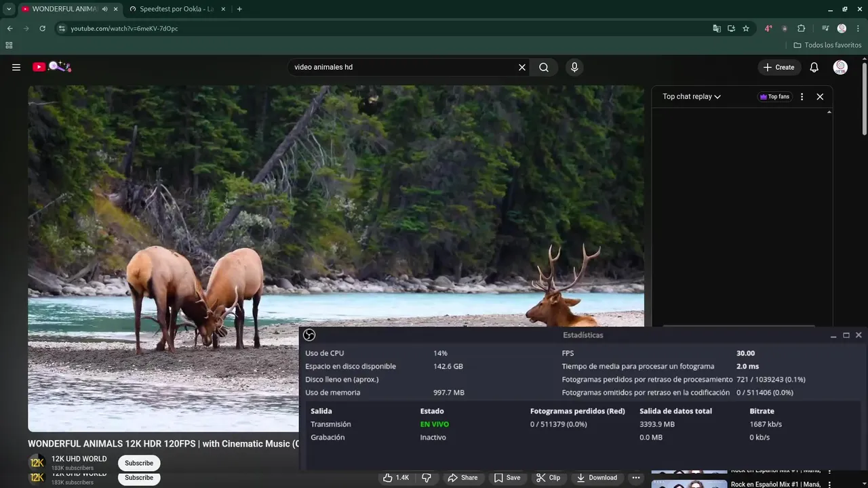The height and width of the screenshot is (488, 868).
Task: Like the video showing 1.4K likes
Action: pos(396,478)
